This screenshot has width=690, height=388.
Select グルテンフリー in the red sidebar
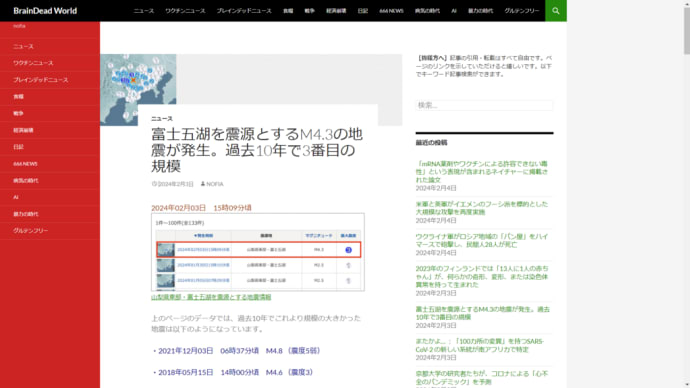pyautogui.click(x=30, y=230)
